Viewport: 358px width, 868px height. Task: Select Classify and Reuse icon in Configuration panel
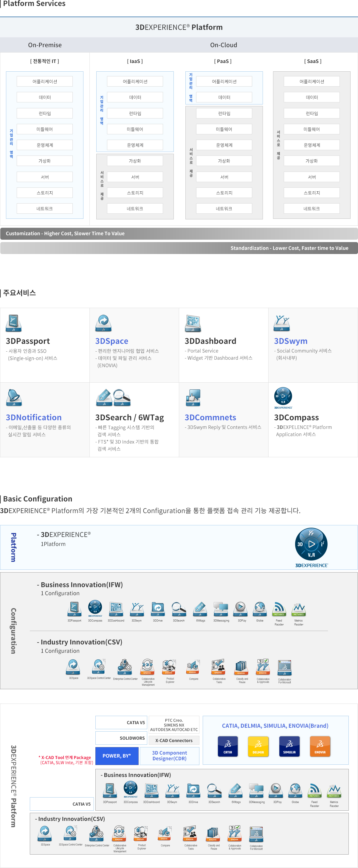(241, 667)
